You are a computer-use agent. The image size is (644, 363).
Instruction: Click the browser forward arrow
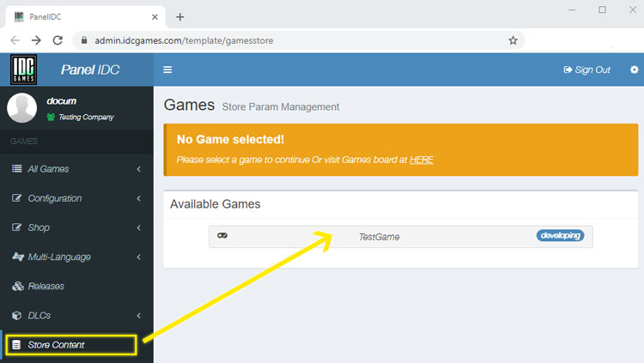pyautogui.click(x=37, y=40)
